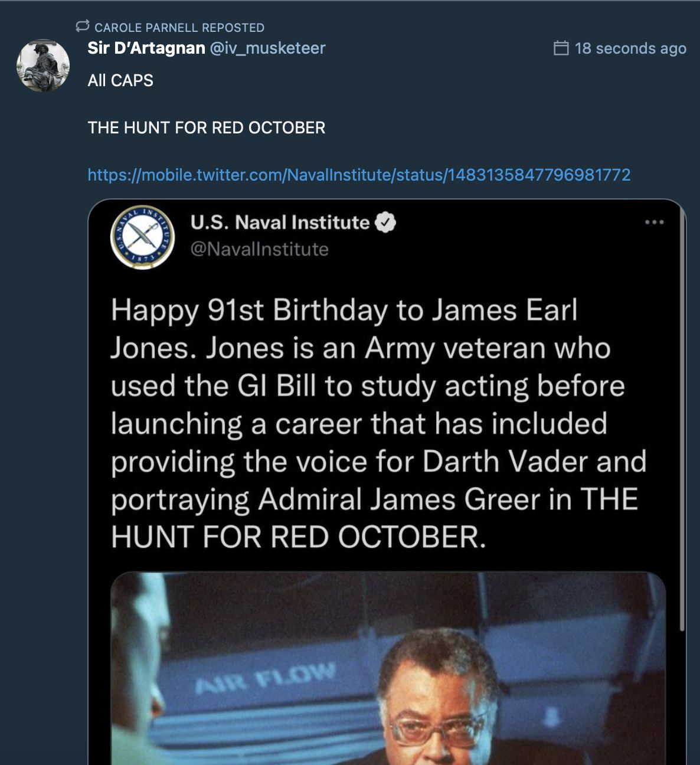Click the "CAROLE PARNELL REPOSTED" label

[x=179, y=27]
